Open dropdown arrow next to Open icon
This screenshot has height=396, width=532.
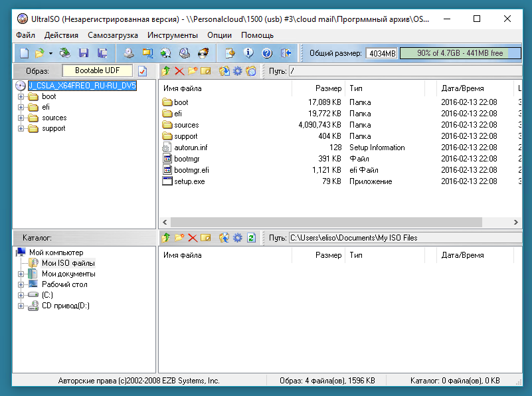[50, 53]
